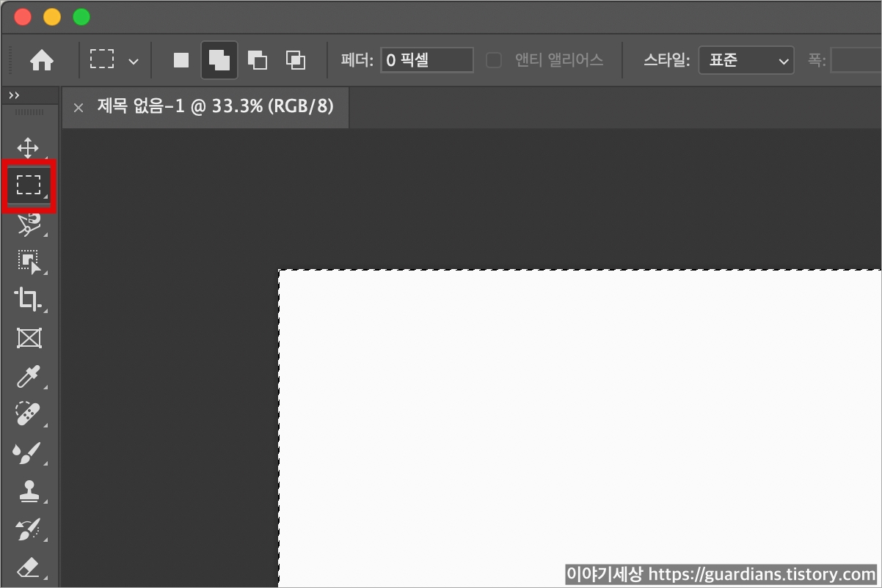Choose New selection mode
Image resolution: width=882 pixels, height=588 pixels.
click(181, 60)
